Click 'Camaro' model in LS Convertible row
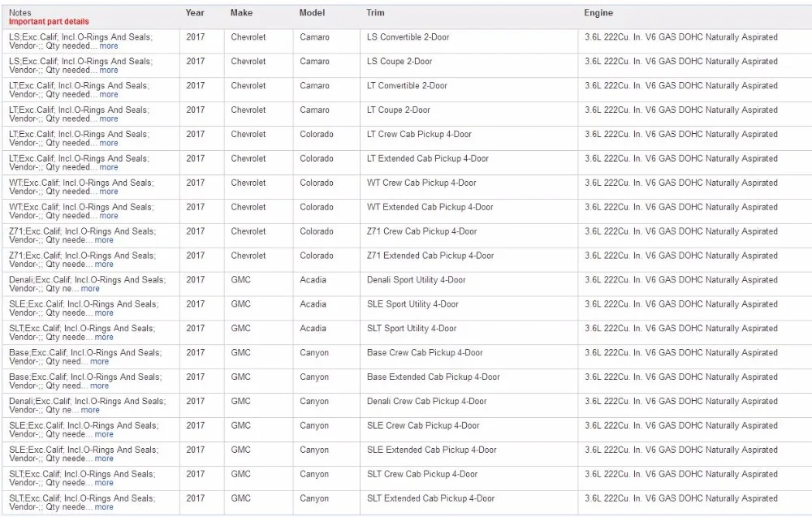 [314, 37]
